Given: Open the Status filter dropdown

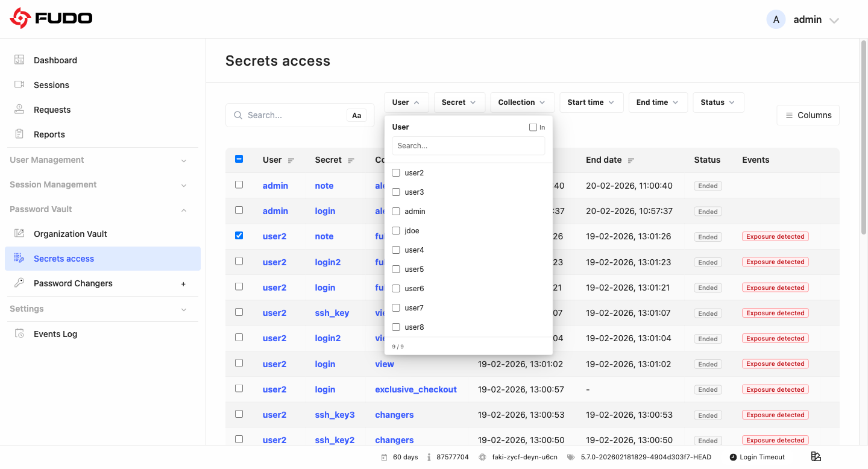Looking at the screenshot, I should click(x=719, y=102).
